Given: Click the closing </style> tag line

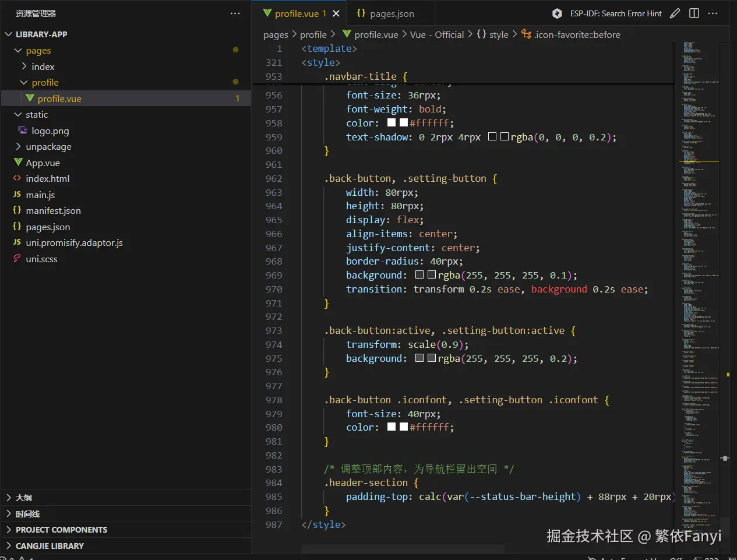Looking at the screenshot, I should [323, 524].
